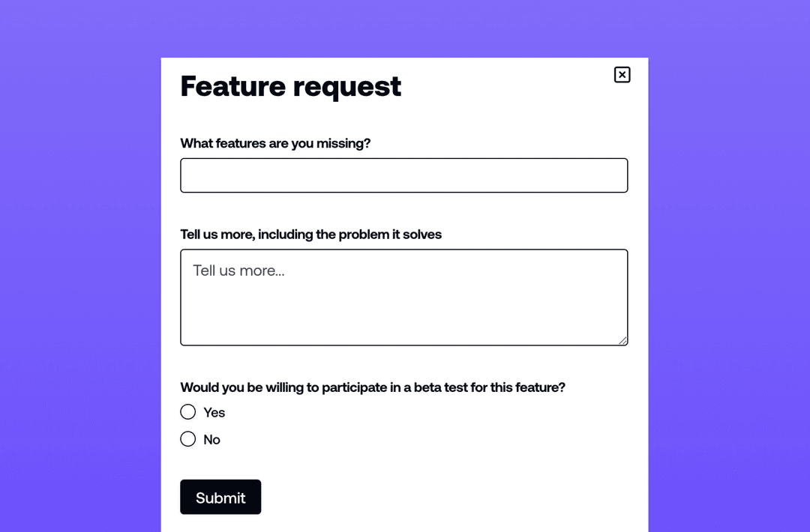Click the 'Tell us more, including the problem' label
Image resolution: width=810 pixels, height=532 pixels.
tap(310, 235)
